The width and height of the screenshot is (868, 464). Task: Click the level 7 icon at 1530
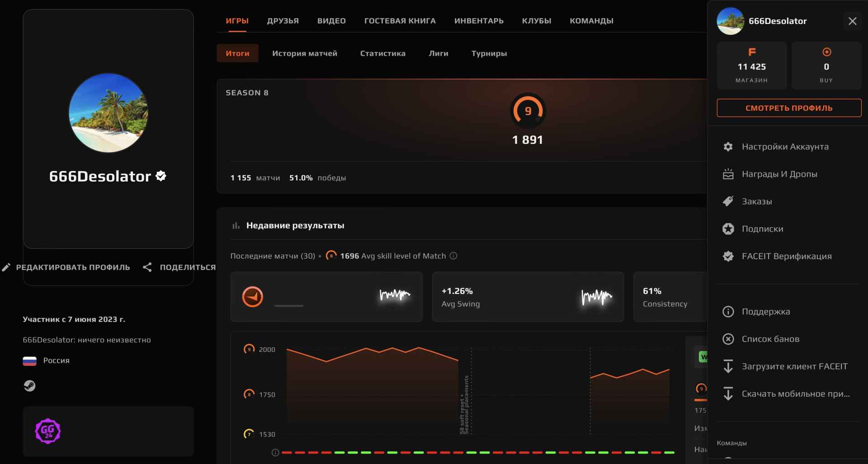[249, 434]
